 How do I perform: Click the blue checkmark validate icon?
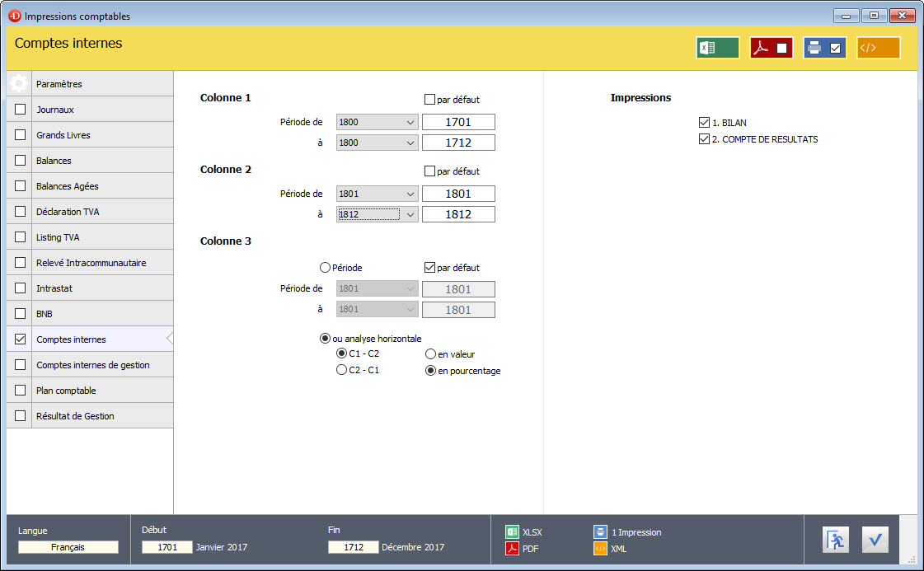click(x=875, y=540)
